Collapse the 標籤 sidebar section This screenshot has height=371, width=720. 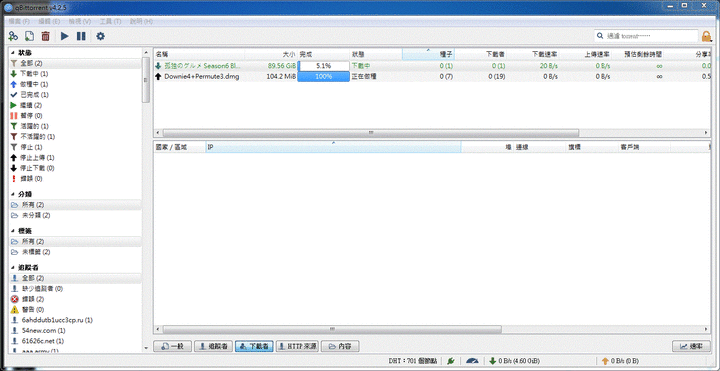13,231
